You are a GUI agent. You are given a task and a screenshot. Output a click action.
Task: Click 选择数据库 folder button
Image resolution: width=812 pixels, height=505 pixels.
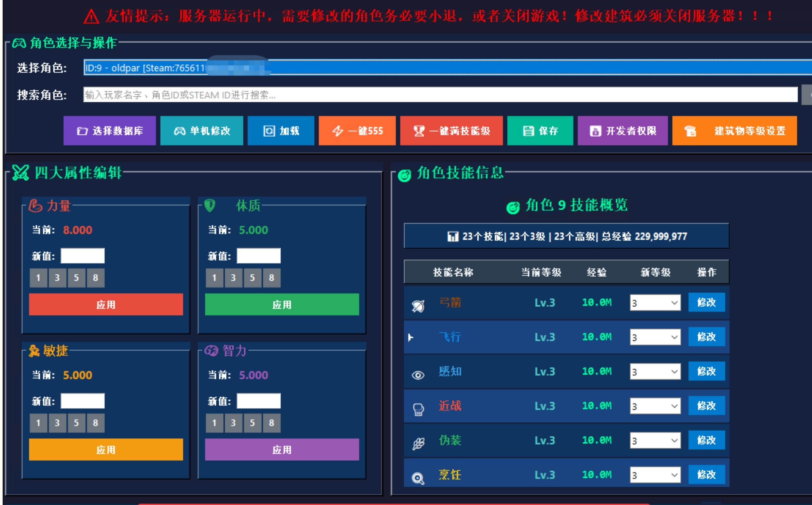click(110, 131)
